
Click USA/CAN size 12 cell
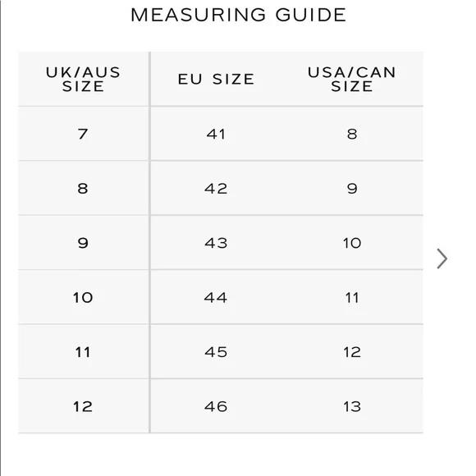(x=352, y=352)
